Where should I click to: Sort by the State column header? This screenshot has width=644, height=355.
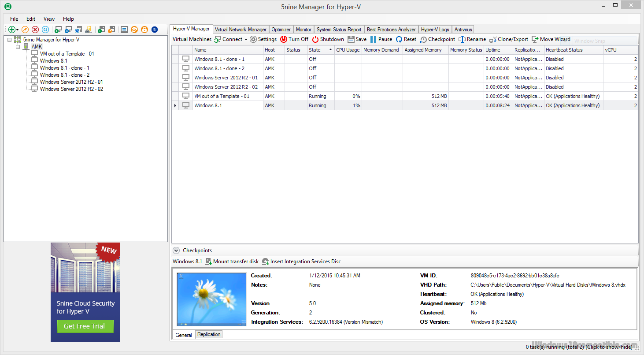point(321,50)
